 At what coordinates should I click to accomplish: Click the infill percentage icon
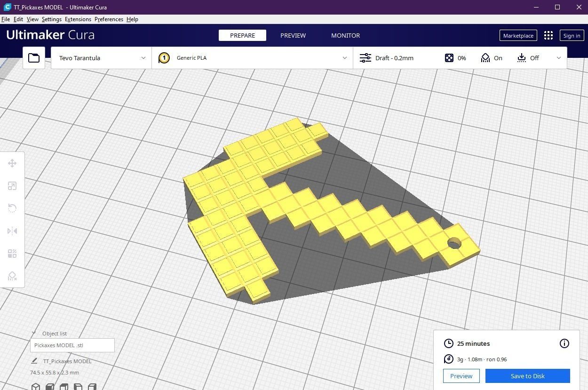click(x=449, y=58)
